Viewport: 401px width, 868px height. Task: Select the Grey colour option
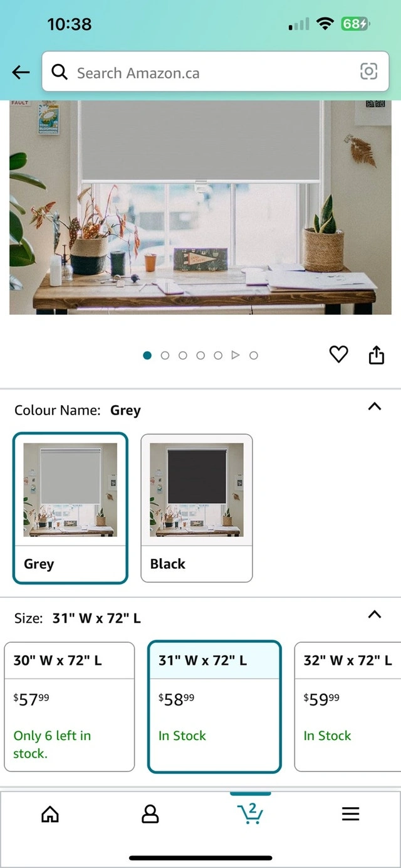pyautogui.click(x=70, y=508)
